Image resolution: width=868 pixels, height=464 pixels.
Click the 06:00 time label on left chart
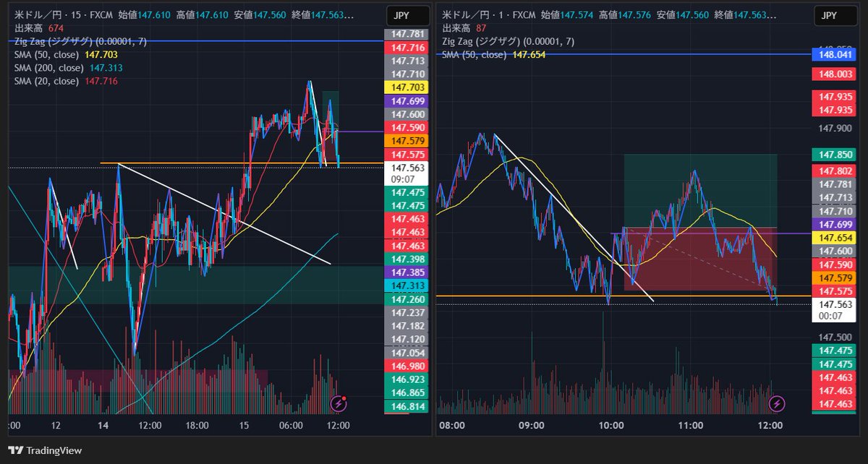(x=291, y=426)
